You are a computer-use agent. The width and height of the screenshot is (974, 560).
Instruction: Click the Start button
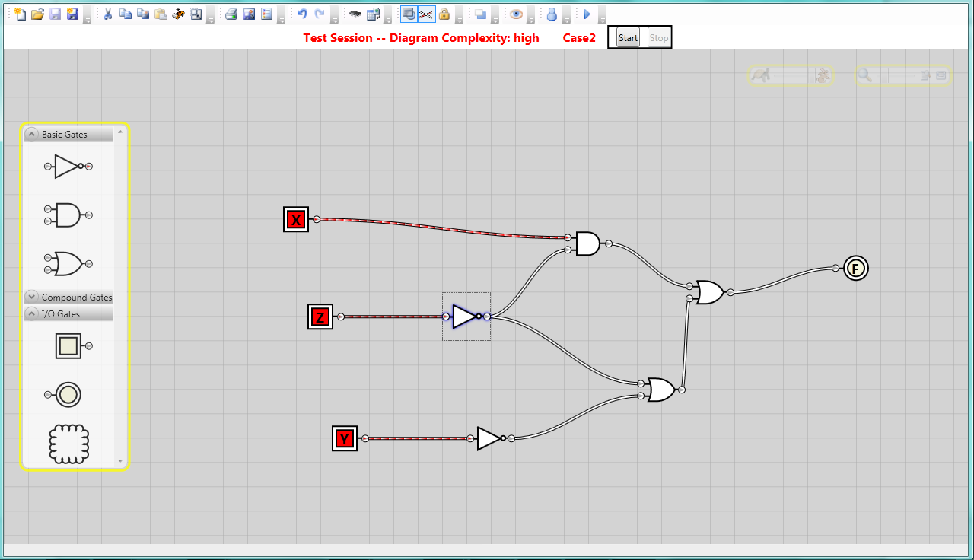pos(628,38)
